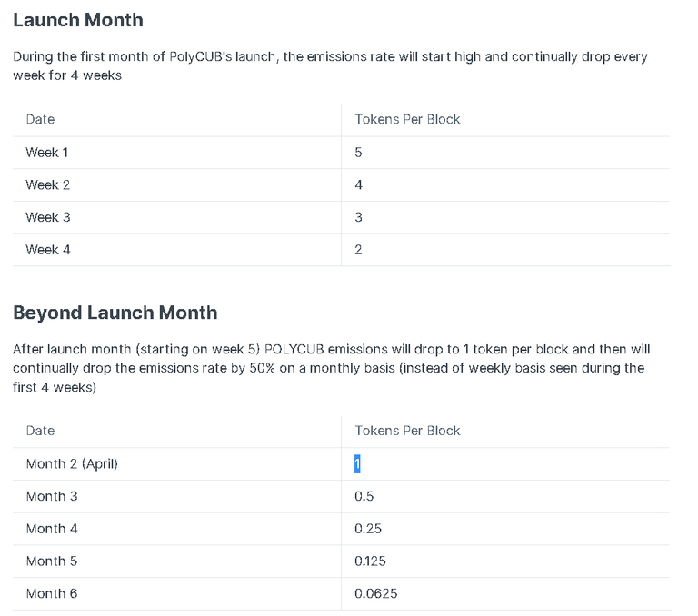Click the 0.25 tokens value
The height and width of the screenshot is (616, 698).
pos(368,529)
